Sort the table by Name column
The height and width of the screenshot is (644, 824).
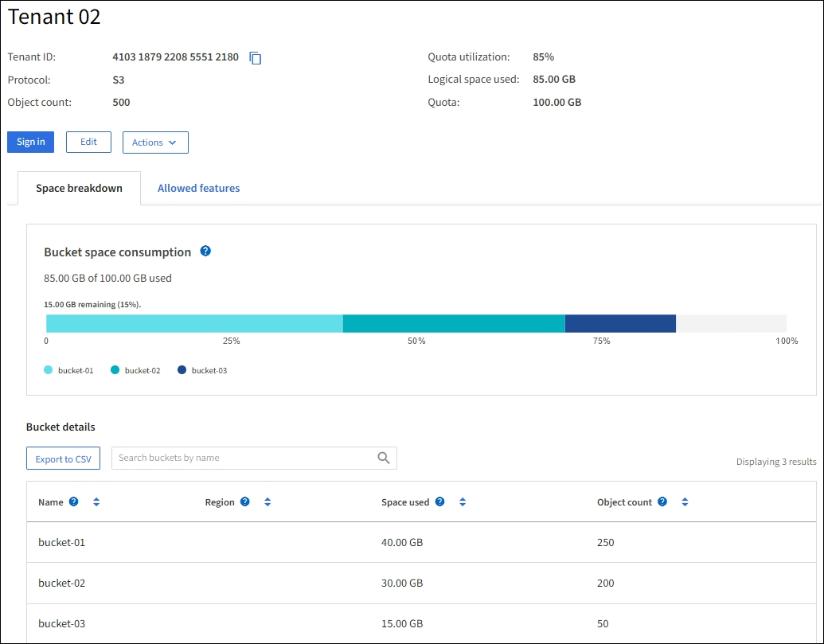pyautogui.click(x=96, y=502)
